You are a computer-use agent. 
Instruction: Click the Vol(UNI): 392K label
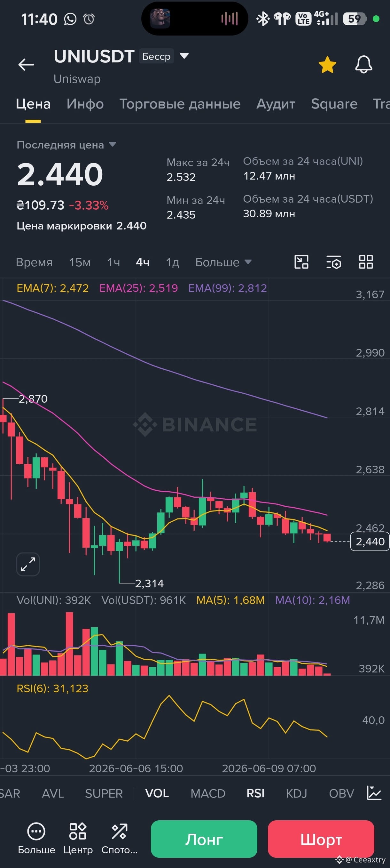54,600
